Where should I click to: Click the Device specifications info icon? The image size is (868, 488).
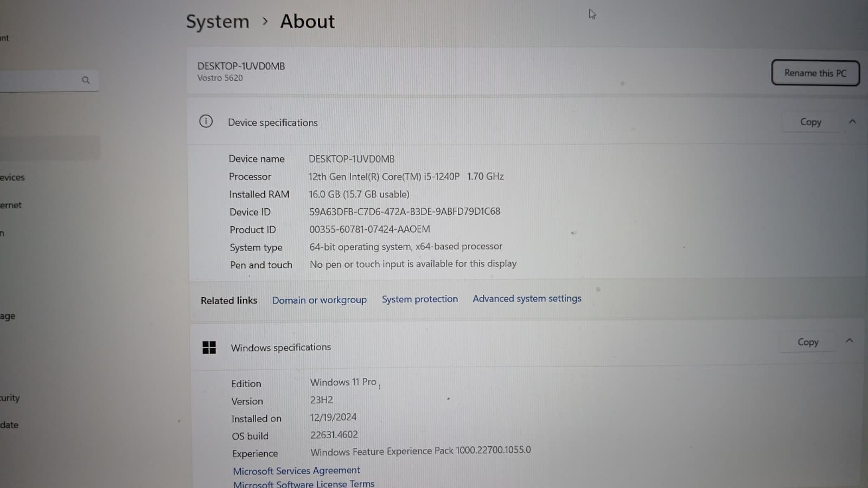(x=206, y=121)
